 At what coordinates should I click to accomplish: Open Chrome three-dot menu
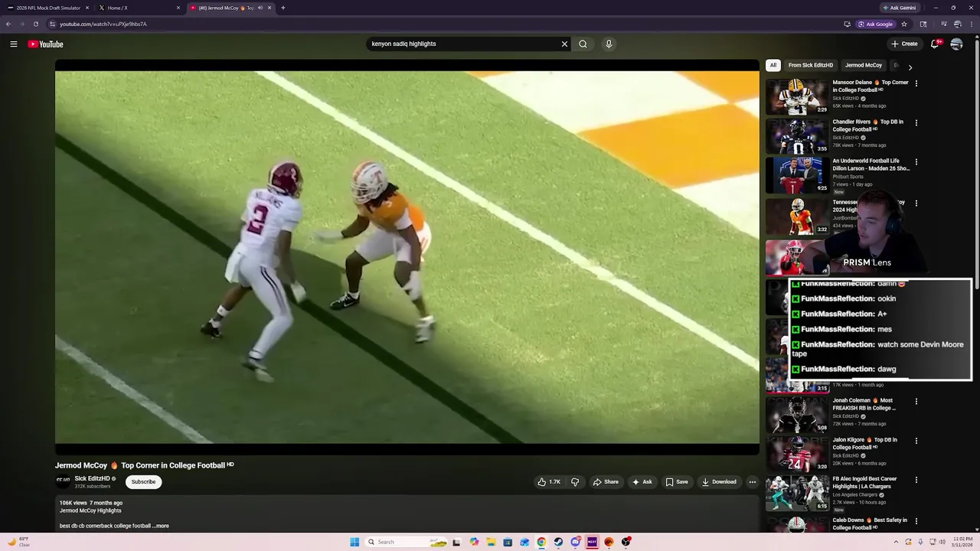(972, 24)
